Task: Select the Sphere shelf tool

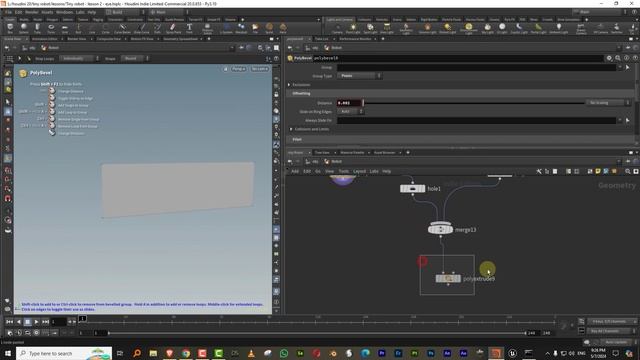Action: coord(24,28)
